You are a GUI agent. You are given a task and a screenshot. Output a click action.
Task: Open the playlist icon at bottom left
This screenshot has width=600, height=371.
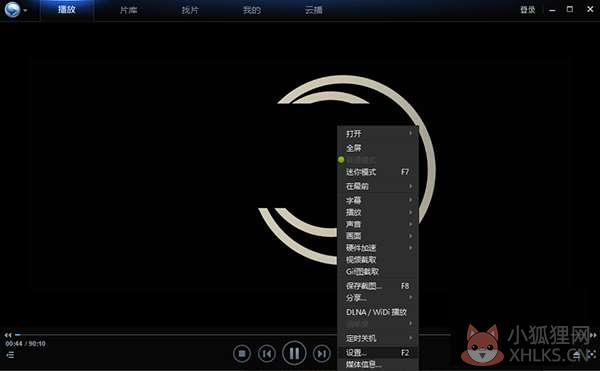pos(10,355)
